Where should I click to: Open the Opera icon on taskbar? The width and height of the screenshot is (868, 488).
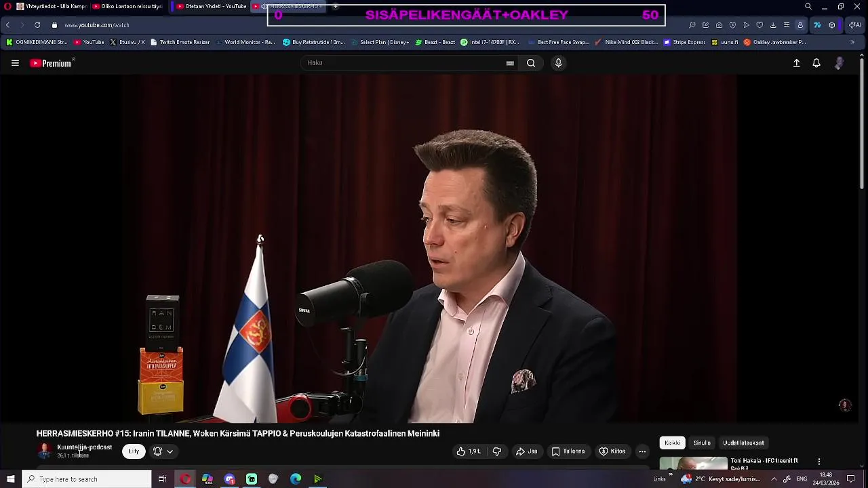tap(185, 479)
